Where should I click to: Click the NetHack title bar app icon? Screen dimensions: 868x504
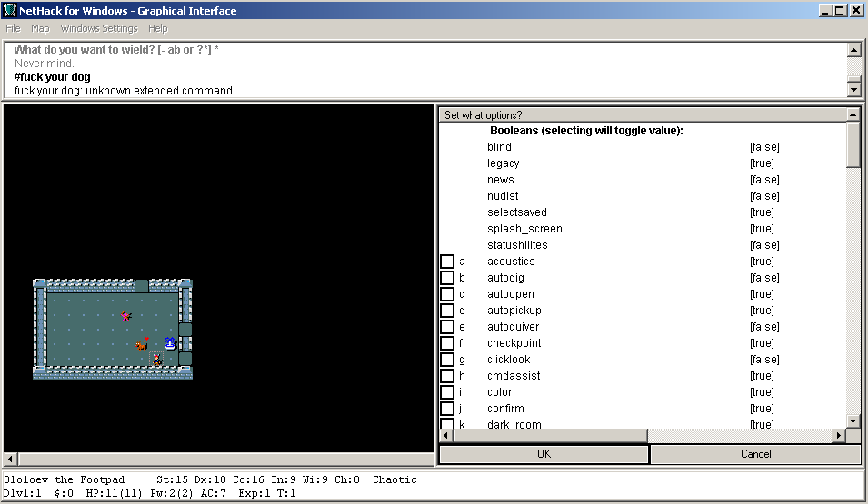coord(9,10)
